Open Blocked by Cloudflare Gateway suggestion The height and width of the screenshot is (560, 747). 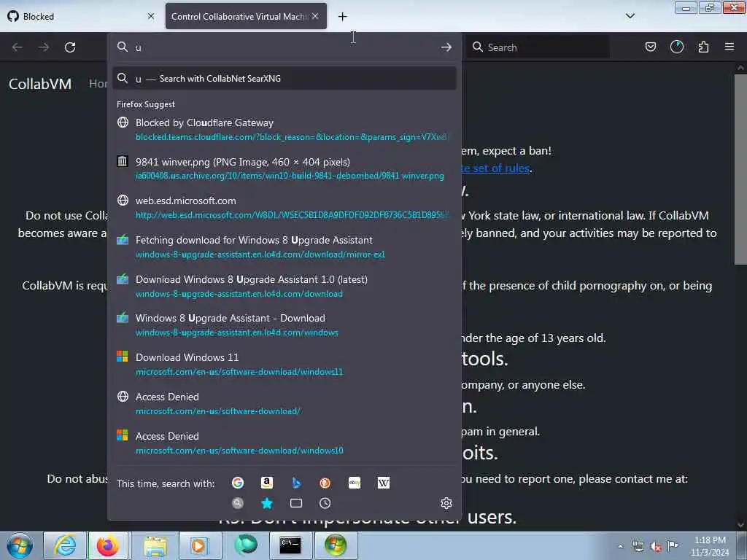(285, 129)
